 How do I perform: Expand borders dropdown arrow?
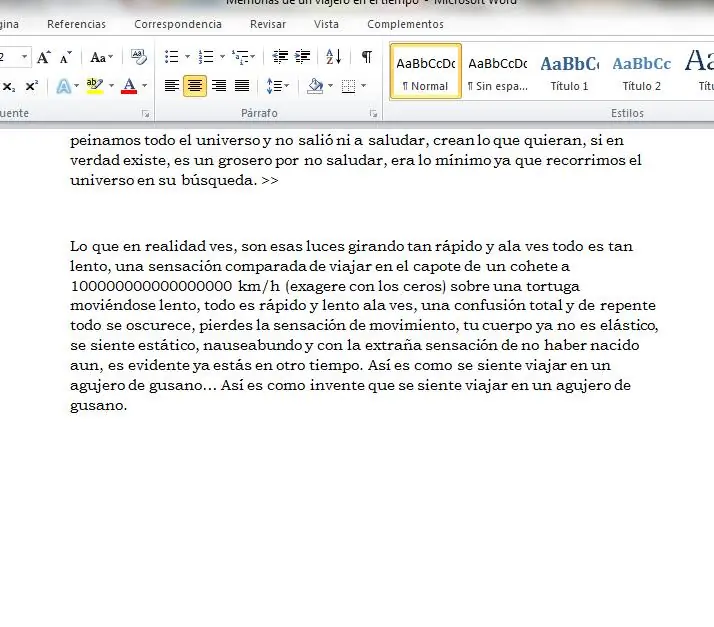363,86
